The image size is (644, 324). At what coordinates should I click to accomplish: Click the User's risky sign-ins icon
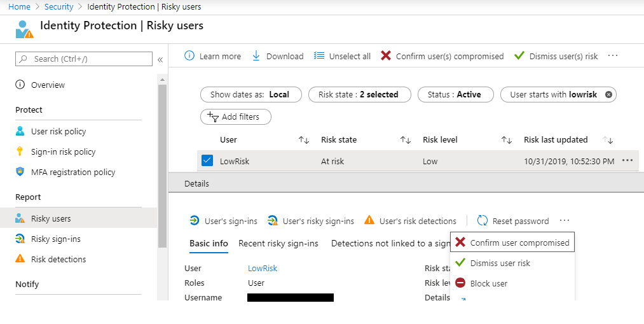tap(272, 221)
